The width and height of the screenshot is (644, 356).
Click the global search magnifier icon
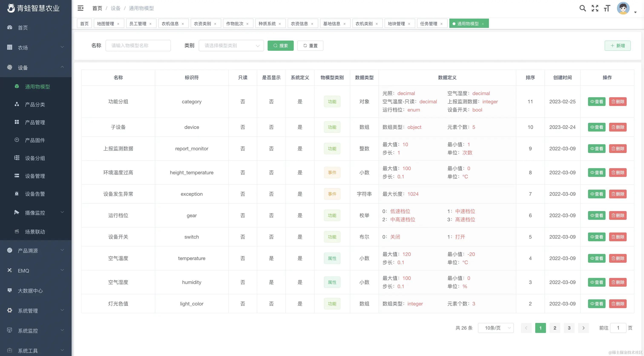[x=582, y=8]
